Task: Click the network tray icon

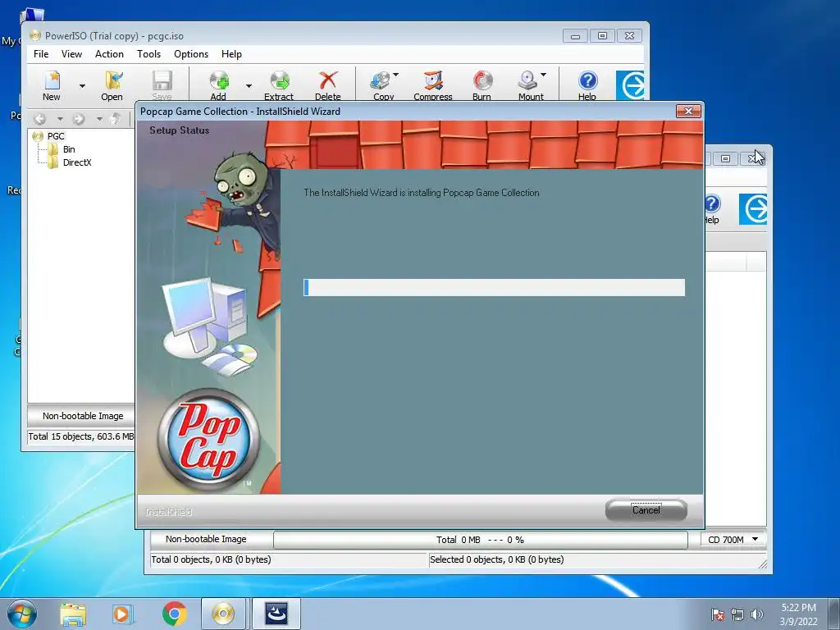Action: coord(737,614)
